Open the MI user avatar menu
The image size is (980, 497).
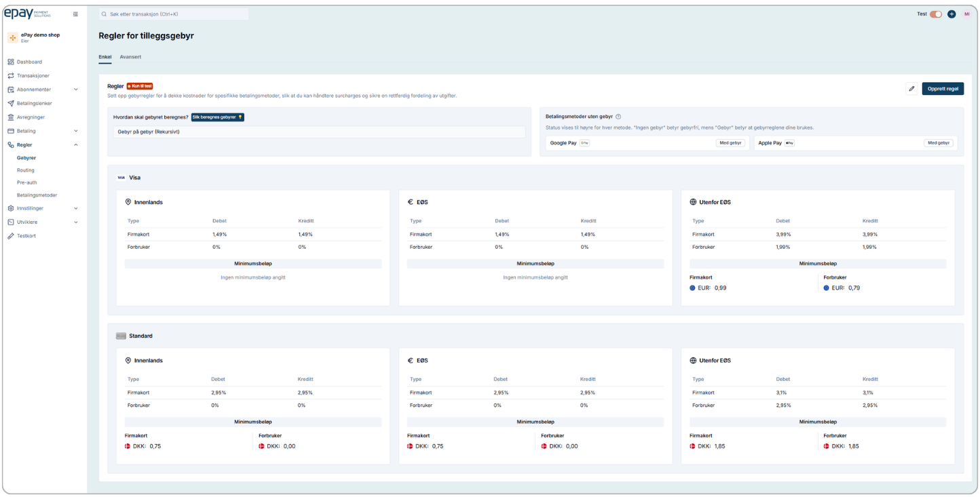pos(966,14)
